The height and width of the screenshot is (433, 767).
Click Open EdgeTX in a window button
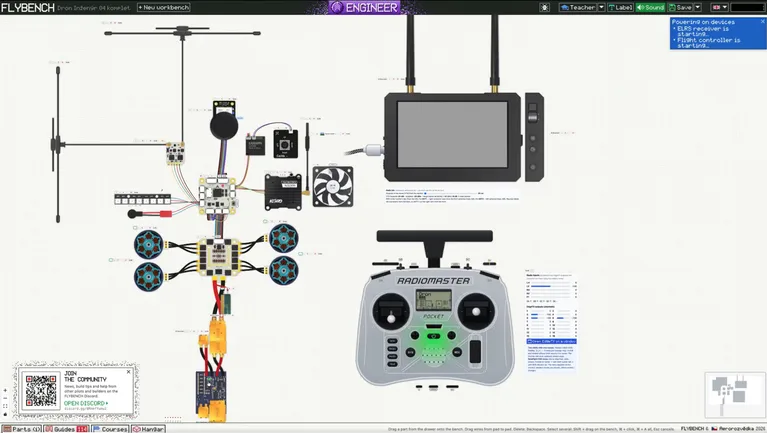(x=551, y=342)
